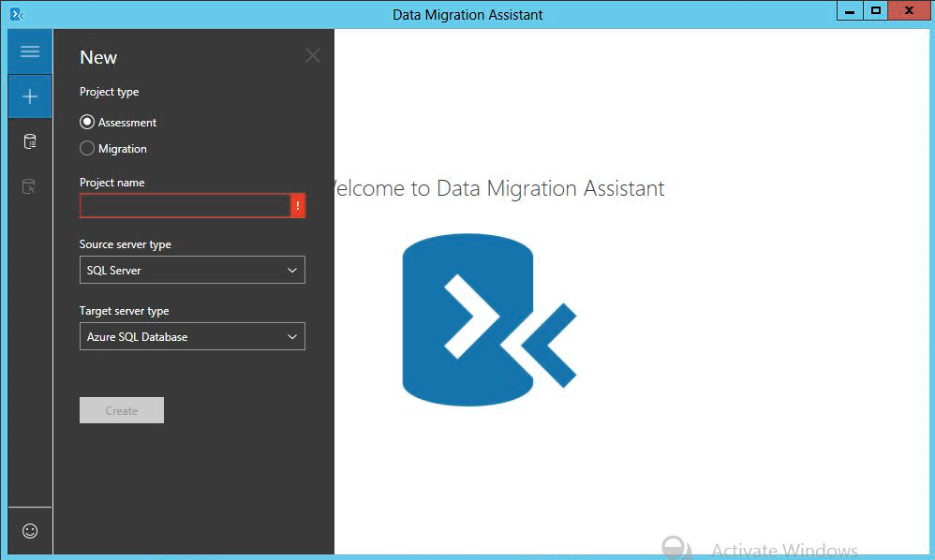Minimize the Data Migration Assistant window
This screenshot has width=935, height=560.
click(x=850, y=10)
